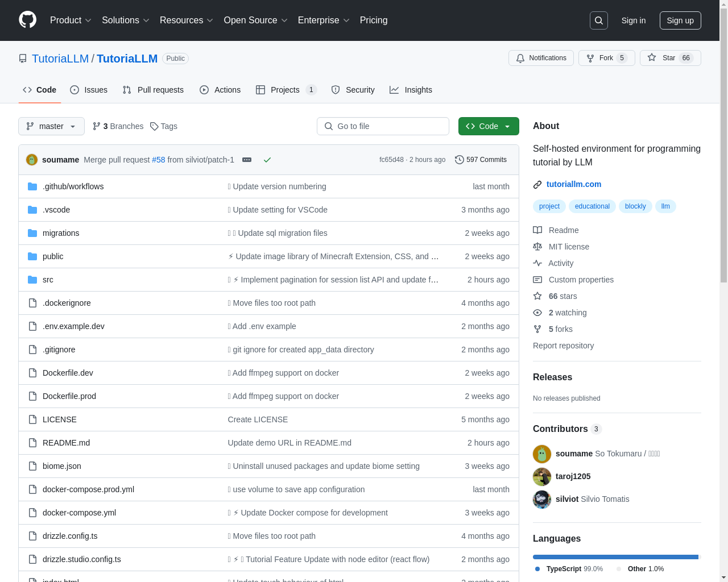The width and height of the screenshot is (728, 582).
Task: Click the languages breakdown bar
Action: coord(617,557)
